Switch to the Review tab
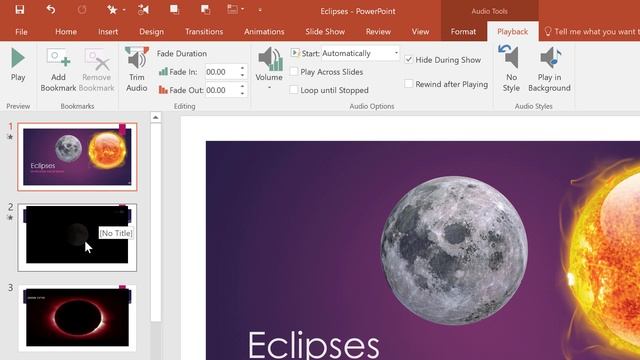 tap(378, 31)
